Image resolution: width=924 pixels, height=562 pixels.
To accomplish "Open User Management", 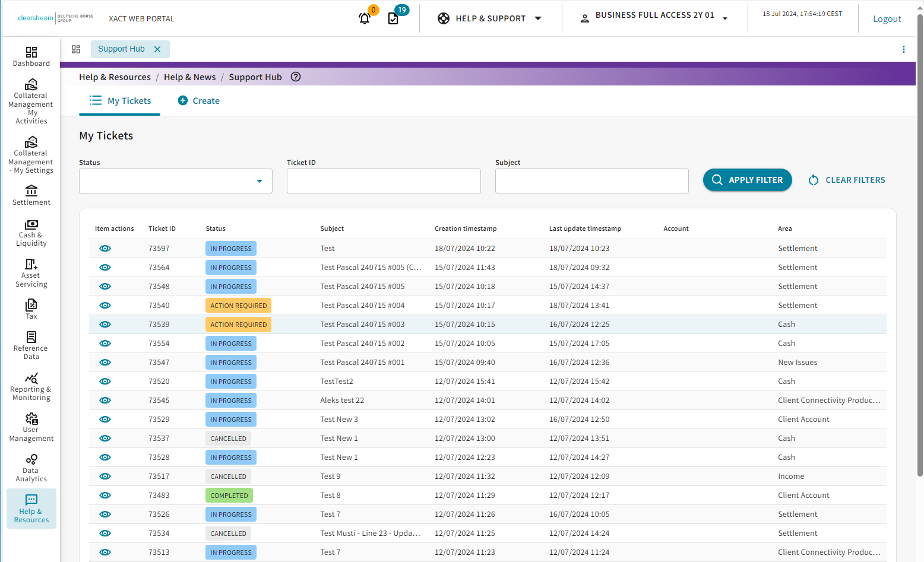I will tap(31, 427).
